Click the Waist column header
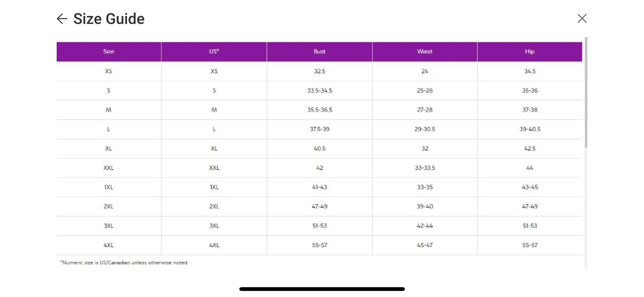The height and width of the screenshot is (297, 644). tap(425, 52)
